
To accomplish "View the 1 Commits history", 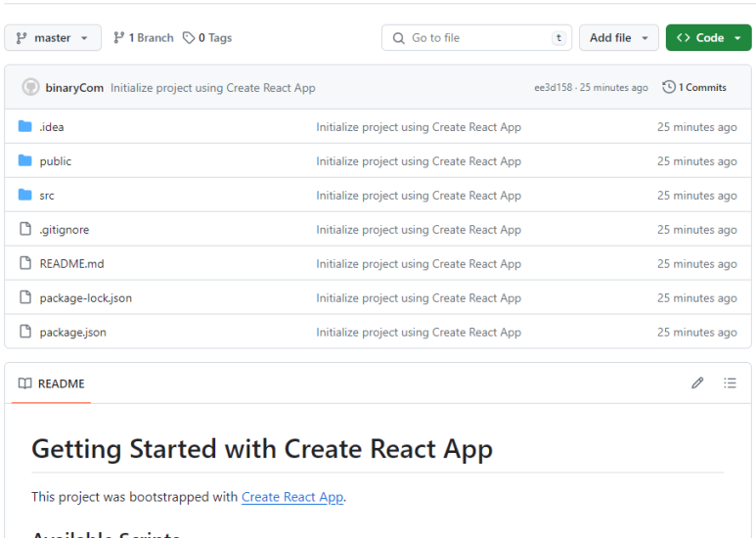I will pos(694,87).
